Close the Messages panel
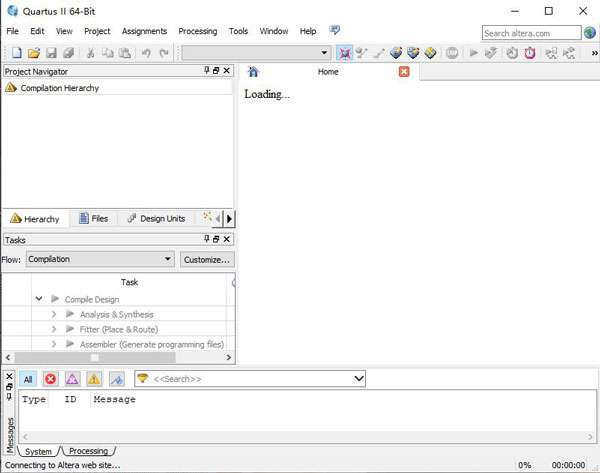 pos(10,377)
